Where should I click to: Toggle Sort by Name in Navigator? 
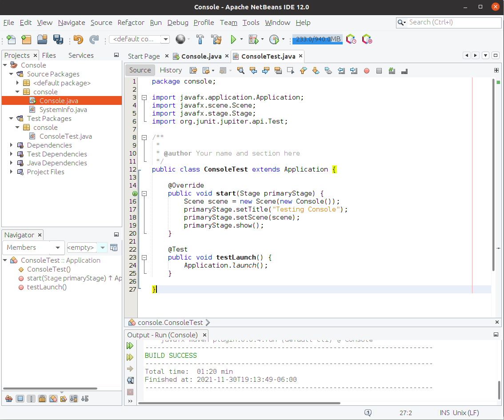[74, 399]
